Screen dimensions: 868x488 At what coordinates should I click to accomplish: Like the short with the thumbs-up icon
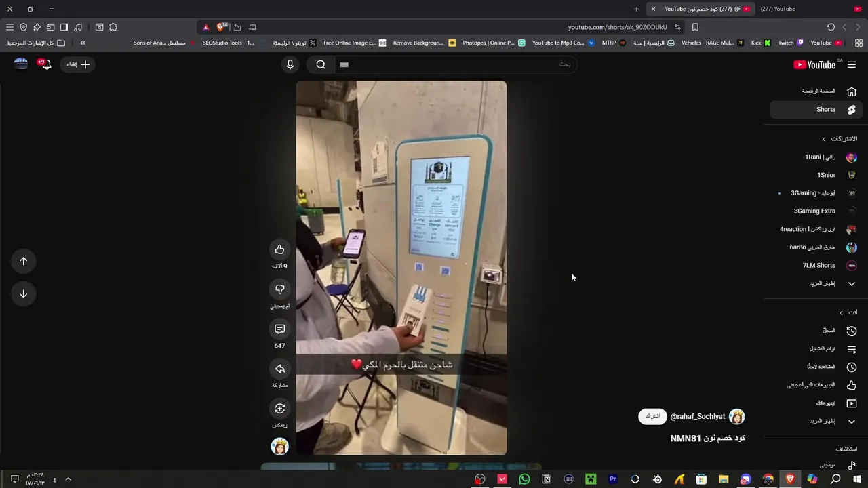(x=279, y=249)
